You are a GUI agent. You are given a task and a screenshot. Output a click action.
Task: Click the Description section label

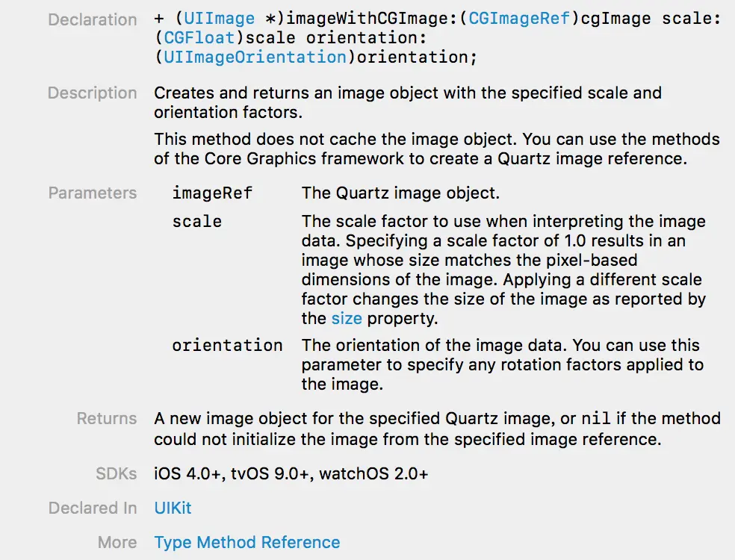click(x=93, y=93)
